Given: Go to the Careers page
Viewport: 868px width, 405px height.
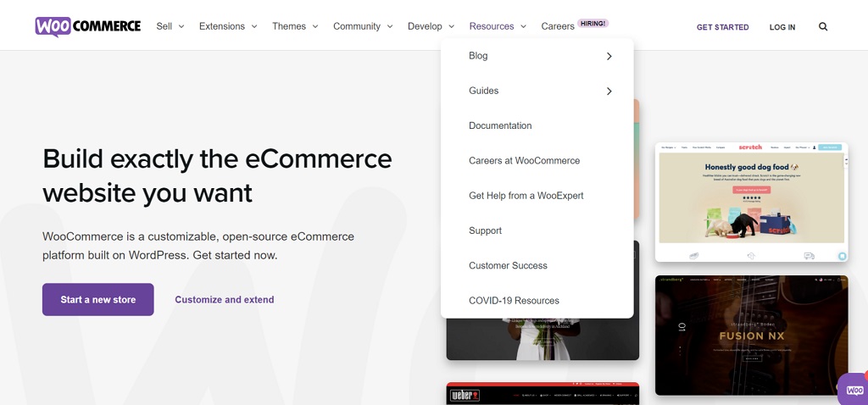Looking at the screenshot, I should [558, 26].
